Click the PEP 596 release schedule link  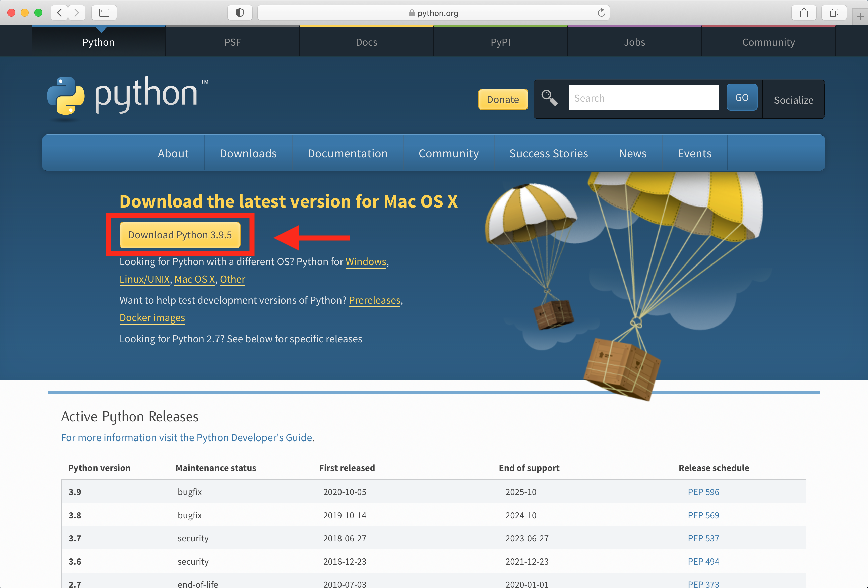(703, 491)
